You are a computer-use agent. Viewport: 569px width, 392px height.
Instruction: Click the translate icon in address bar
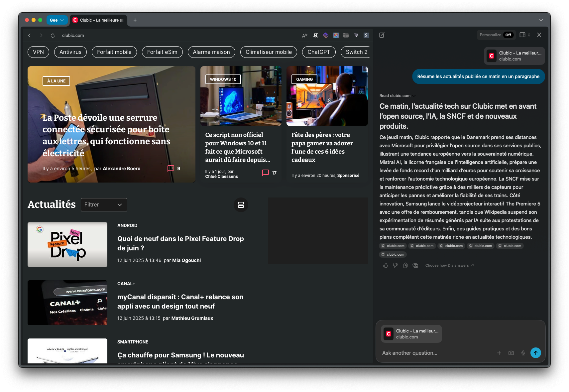[304, 35]
